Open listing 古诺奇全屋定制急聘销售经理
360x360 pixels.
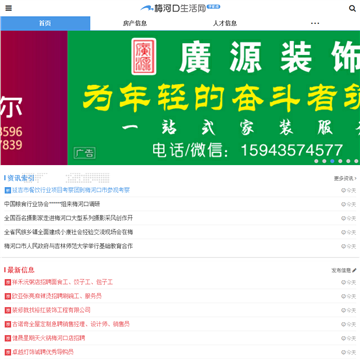tap(71, 324)
